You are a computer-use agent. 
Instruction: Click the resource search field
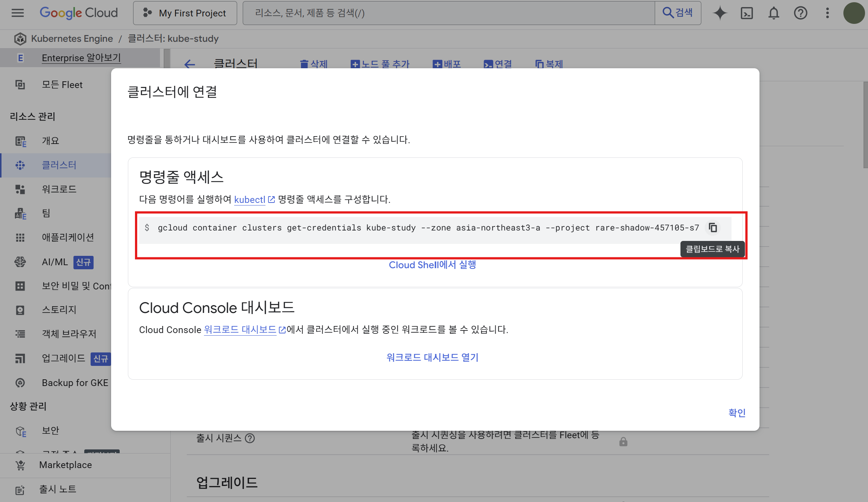point(447,13)
